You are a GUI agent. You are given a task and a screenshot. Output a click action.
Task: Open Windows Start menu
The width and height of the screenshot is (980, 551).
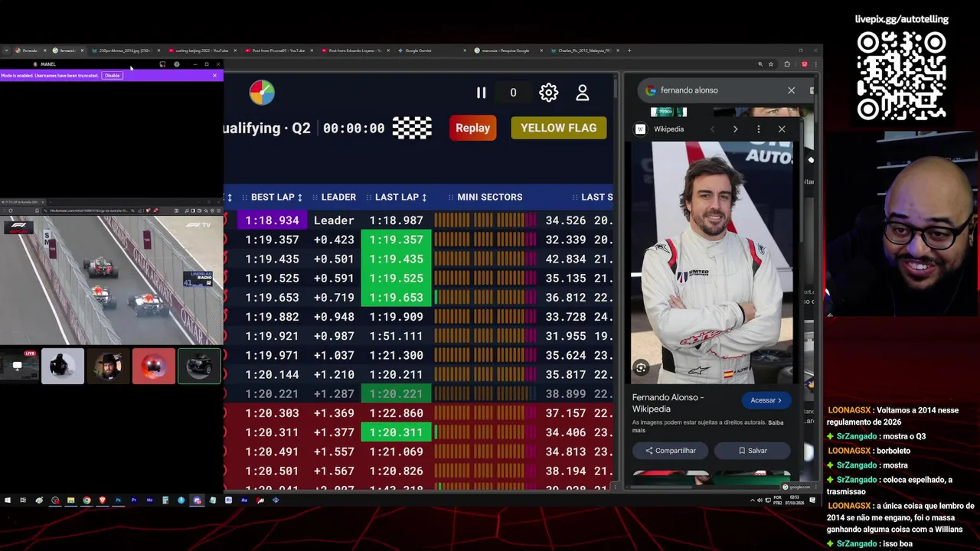8,500
